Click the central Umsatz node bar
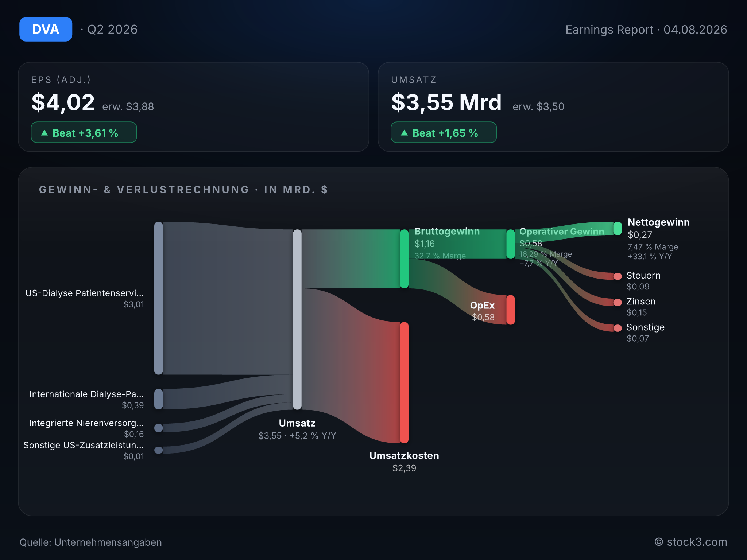 pos(297,319)
